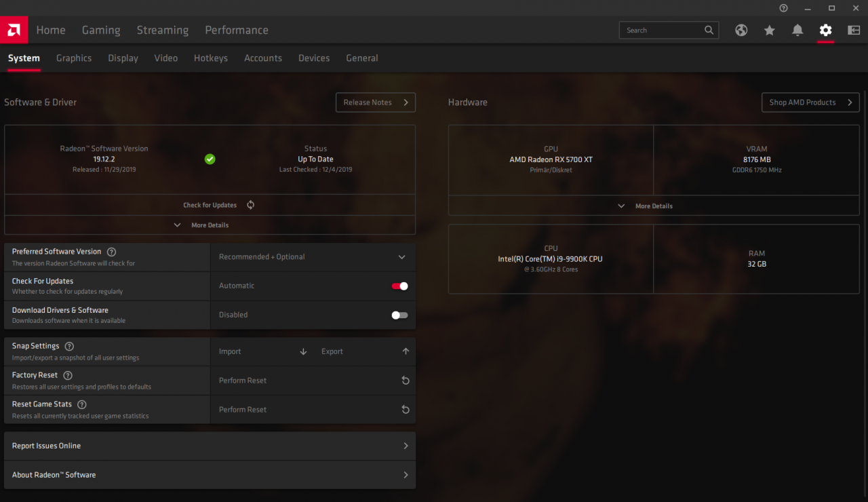868x502 pixels.
Task: Switch to the General tab
Action: 362,58
